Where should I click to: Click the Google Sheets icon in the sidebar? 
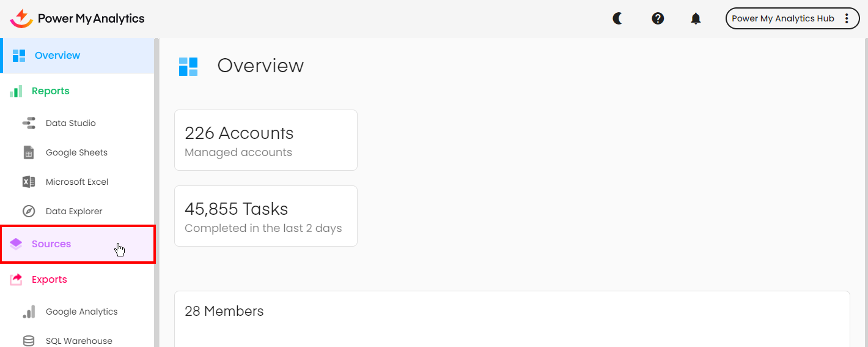click(x=29, y=152)
